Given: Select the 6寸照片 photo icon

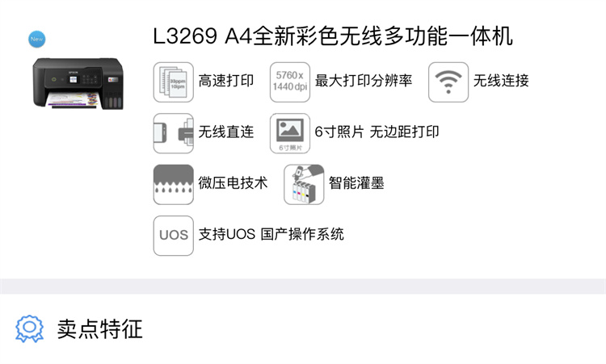Looking at the screenshot, I should 290,133.
